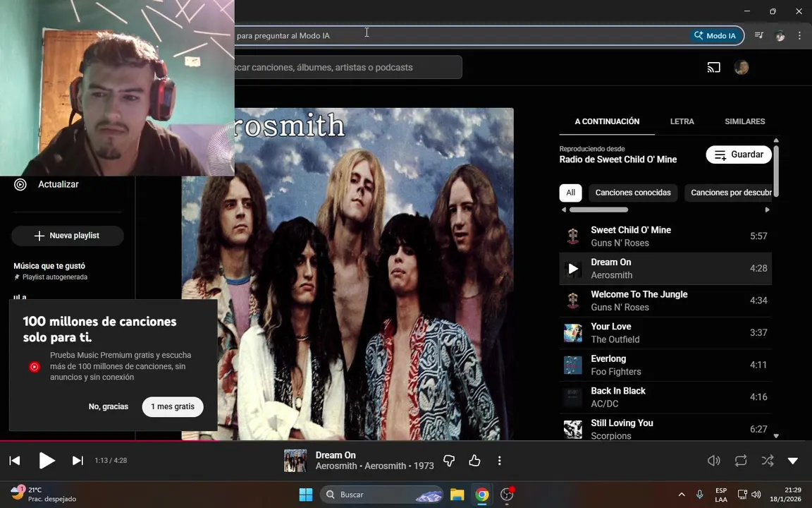Click right arrow of chip scrollbar
Screen dimensions: 812x508
click(x=768, y=210)
